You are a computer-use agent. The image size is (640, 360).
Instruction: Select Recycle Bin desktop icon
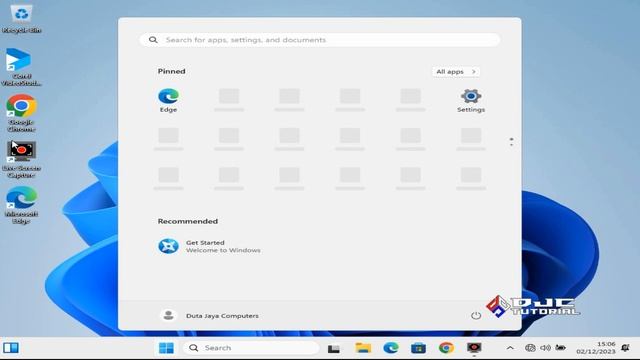coord(21,19)
